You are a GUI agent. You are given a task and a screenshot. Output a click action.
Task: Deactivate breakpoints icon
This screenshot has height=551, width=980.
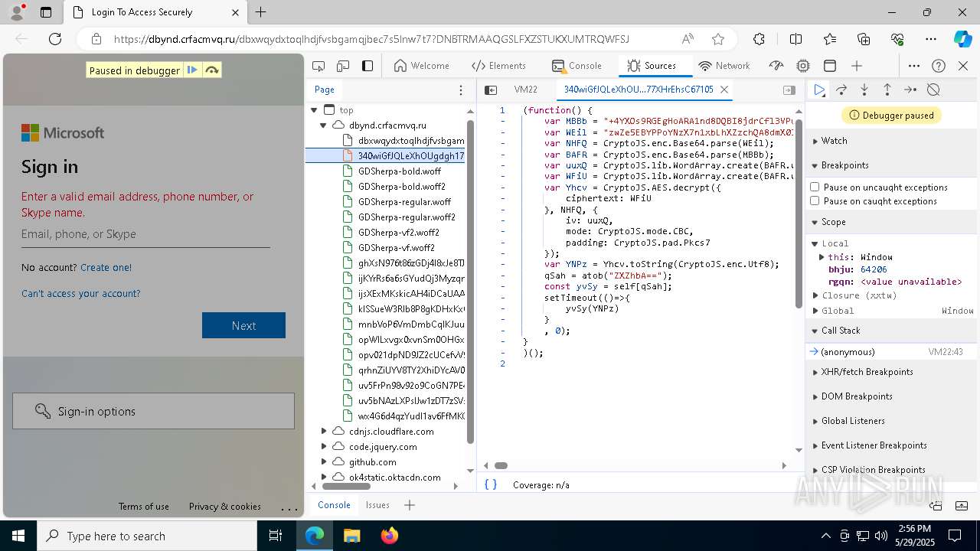tap(933, 90)
